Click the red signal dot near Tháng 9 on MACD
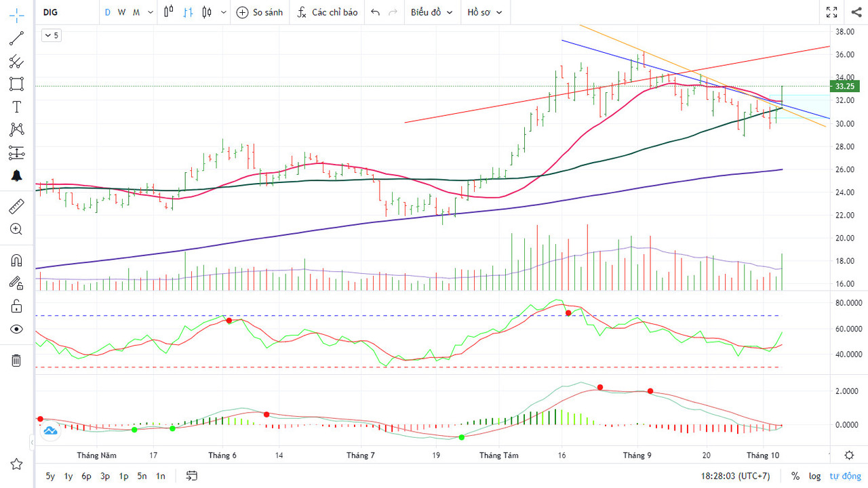 [x=650, y=391]
